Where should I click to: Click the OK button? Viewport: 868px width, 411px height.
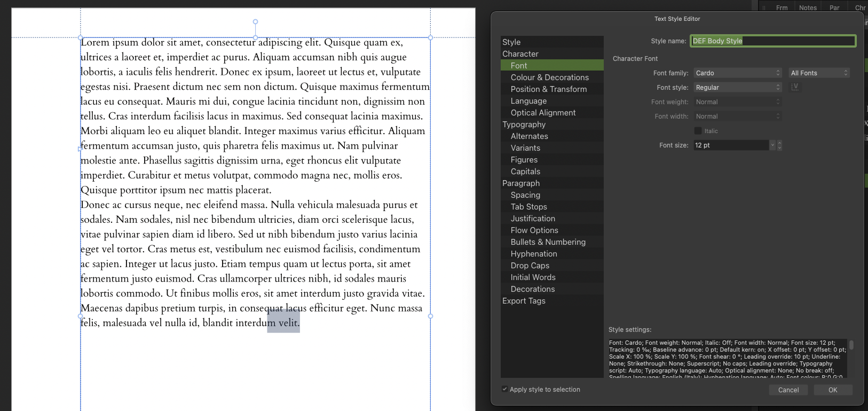(833, 390)
